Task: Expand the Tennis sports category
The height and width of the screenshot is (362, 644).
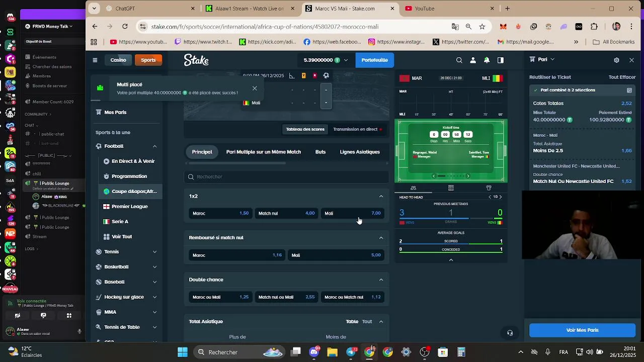Action: (154, 252)
